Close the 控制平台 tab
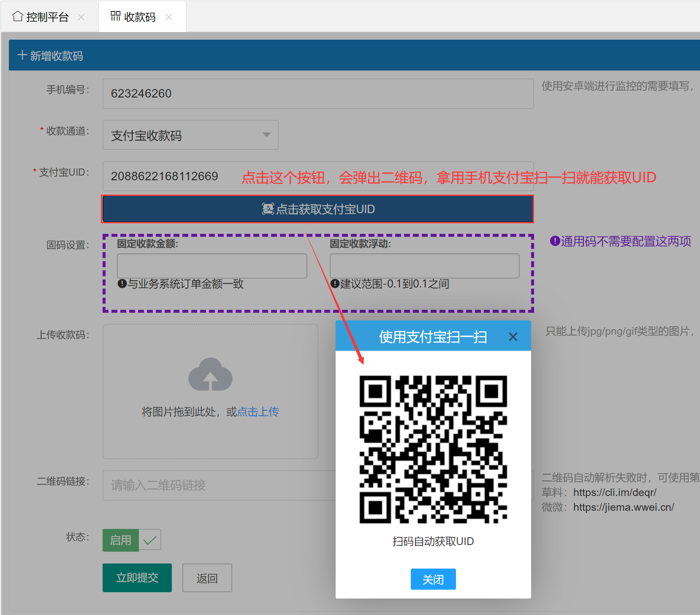This screenshot has width=700, height=615. (x=81, y=17)
